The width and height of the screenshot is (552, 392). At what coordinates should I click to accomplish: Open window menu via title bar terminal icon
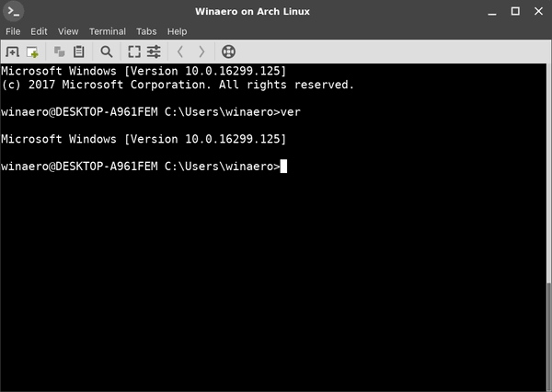tap(14, 11)
